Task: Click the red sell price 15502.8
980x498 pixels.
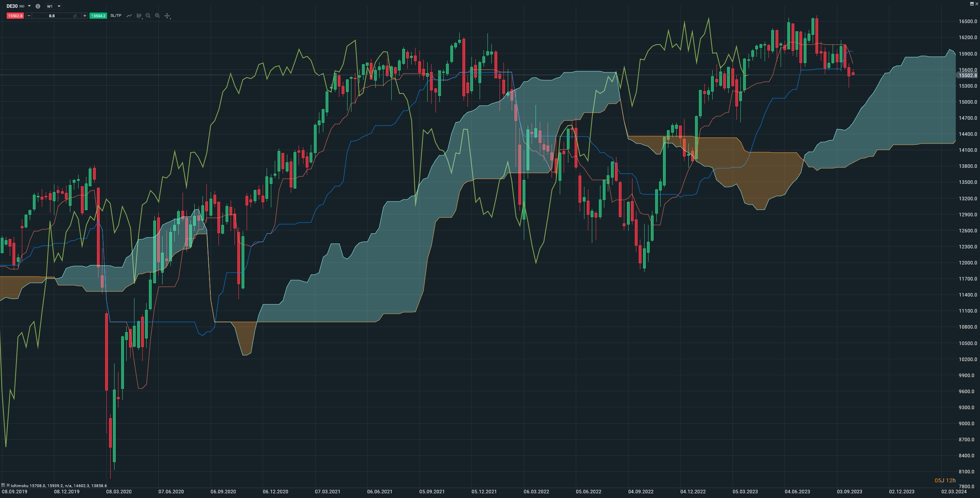Action: (x=15, y=16)
